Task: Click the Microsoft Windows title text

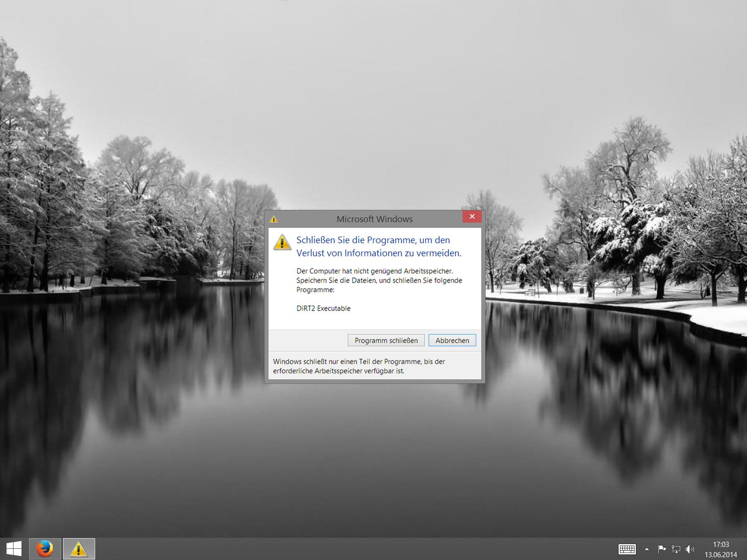Action: 375,219
